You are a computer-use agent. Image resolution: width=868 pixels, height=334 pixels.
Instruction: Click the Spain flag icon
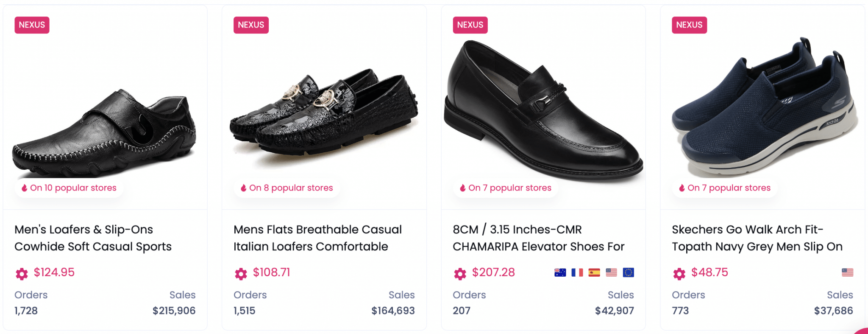coord(594,272)
